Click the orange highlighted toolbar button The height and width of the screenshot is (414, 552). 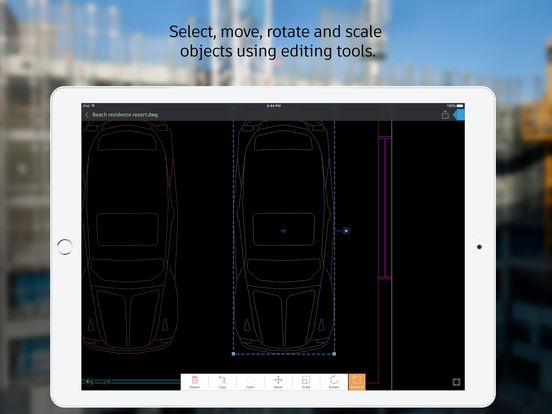[x=357, y=382]
